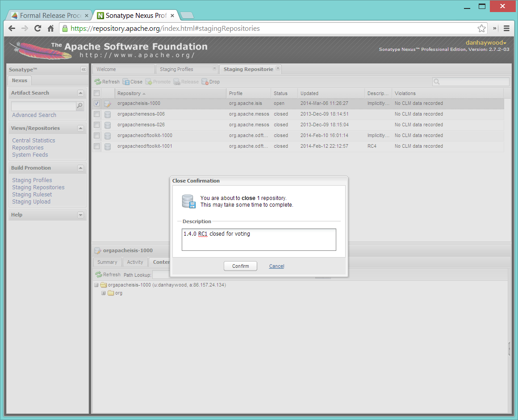Open the Chrome menu hamburger icon
The image size is (518, 420).
tap(506, 29)
